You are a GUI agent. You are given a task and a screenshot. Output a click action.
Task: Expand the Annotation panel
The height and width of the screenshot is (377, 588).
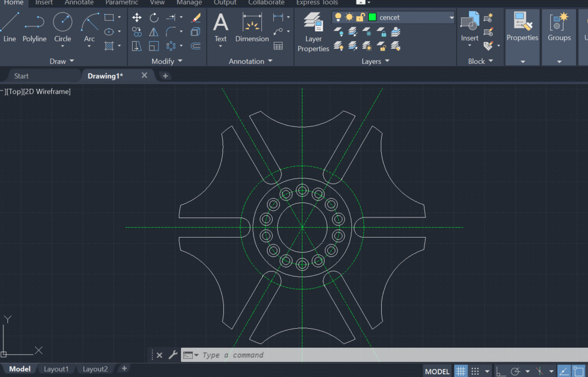pos(250,61)
